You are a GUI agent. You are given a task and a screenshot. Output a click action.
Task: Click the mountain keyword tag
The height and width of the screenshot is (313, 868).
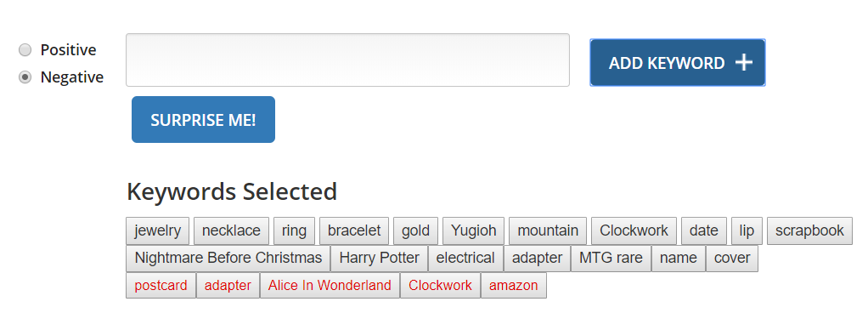[x=548, y=230]
